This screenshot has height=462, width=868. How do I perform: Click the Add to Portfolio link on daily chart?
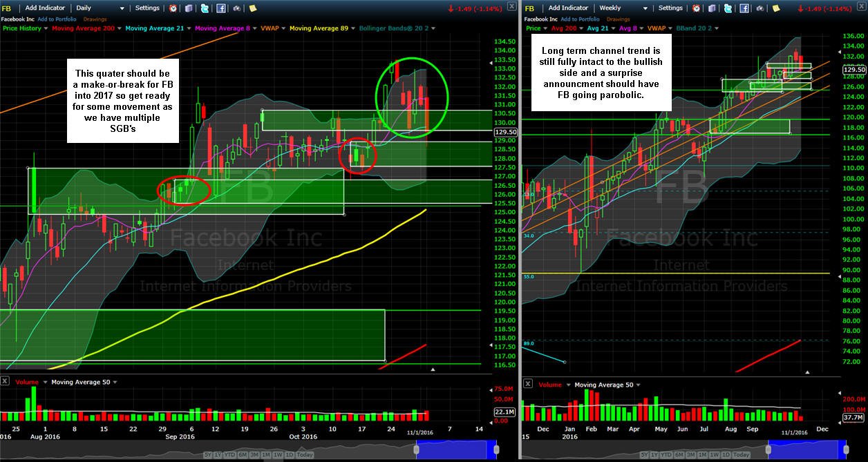pos(57,19)
